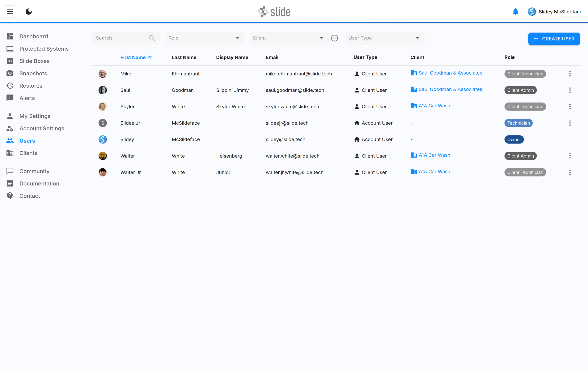Click Mike Ehrmantraut's avatar

(103, 74)
